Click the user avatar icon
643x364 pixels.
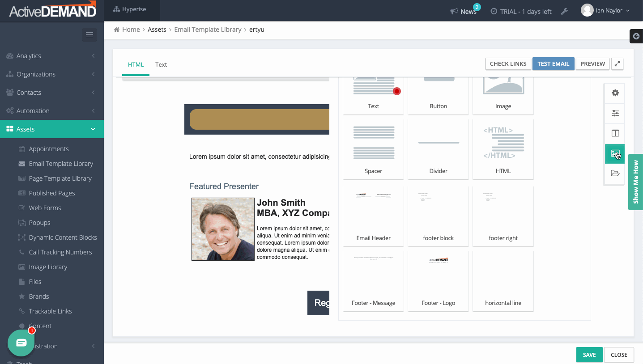(587, 10)
